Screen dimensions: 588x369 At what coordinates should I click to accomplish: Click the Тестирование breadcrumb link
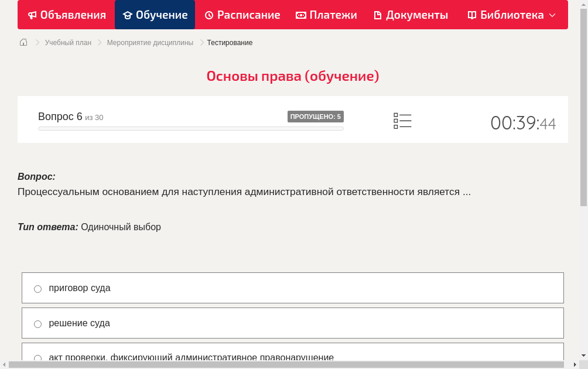click(x=230, y=42)
